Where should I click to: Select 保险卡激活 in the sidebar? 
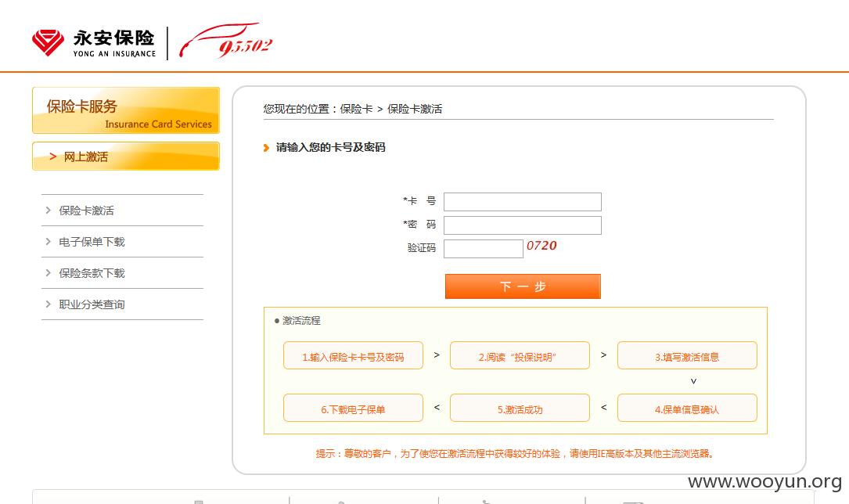click(86, 211)
